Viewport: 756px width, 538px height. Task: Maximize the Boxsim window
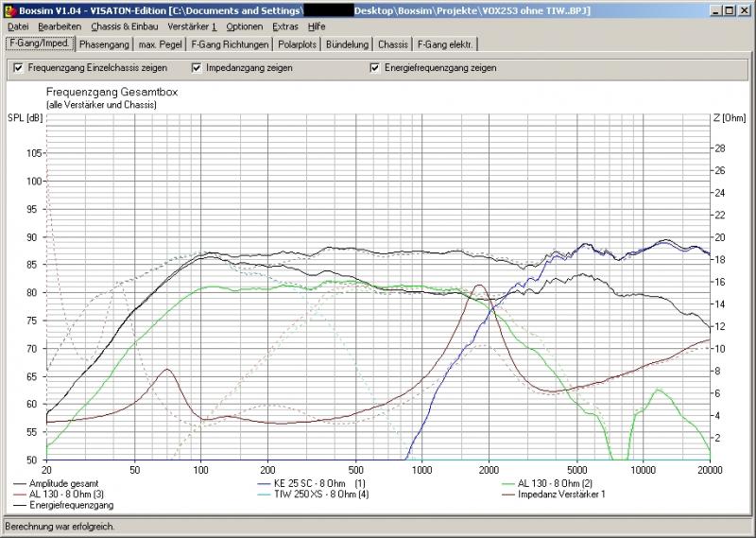click(729, 9)
